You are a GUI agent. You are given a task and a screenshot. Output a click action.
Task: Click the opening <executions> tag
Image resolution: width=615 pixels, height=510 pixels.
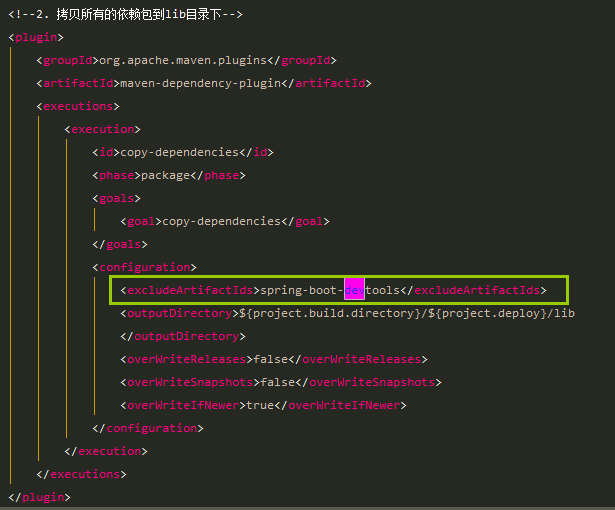click(78, 106)
